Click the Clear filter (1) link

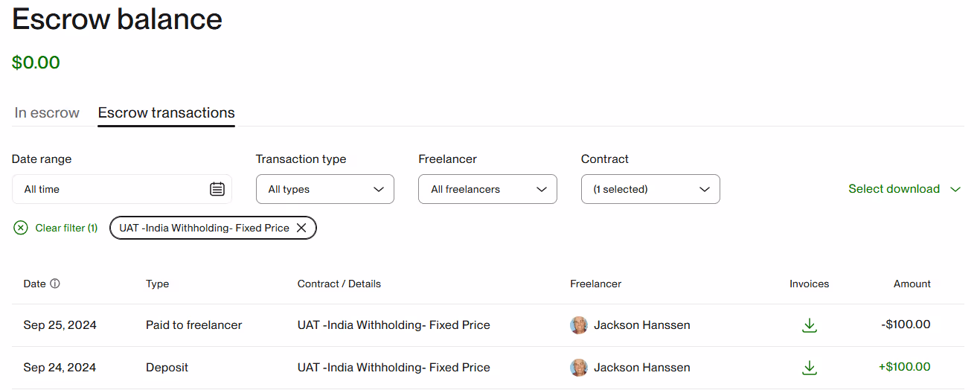tap(66, 228)
